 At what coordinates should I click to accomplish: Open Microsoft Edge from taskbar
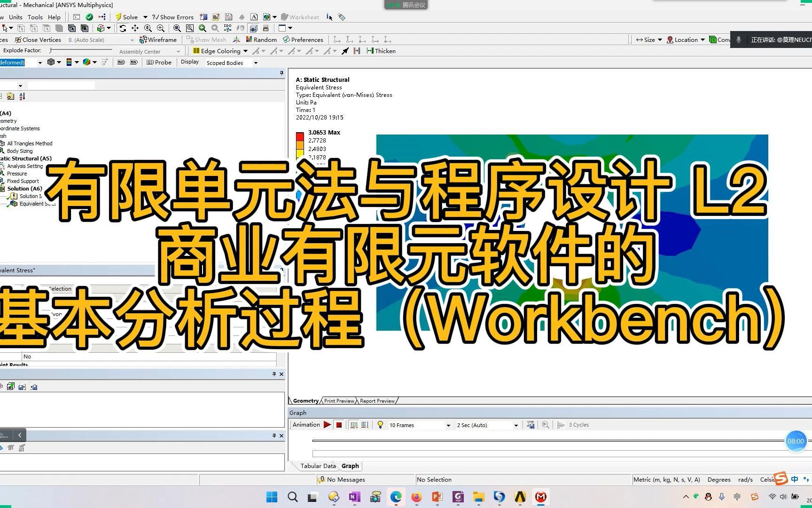coord(396,497)
